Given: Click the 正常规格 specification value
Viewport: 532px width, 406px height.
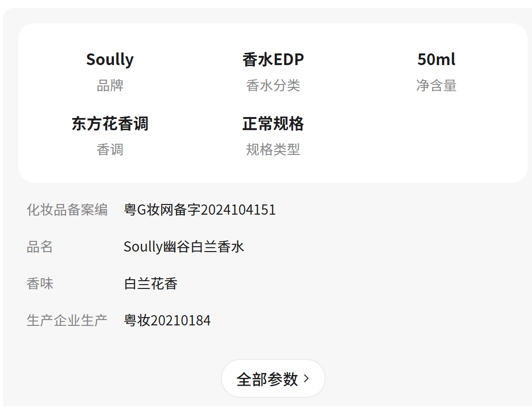Looking at the screenshot, I should click(x=273, y=124).
